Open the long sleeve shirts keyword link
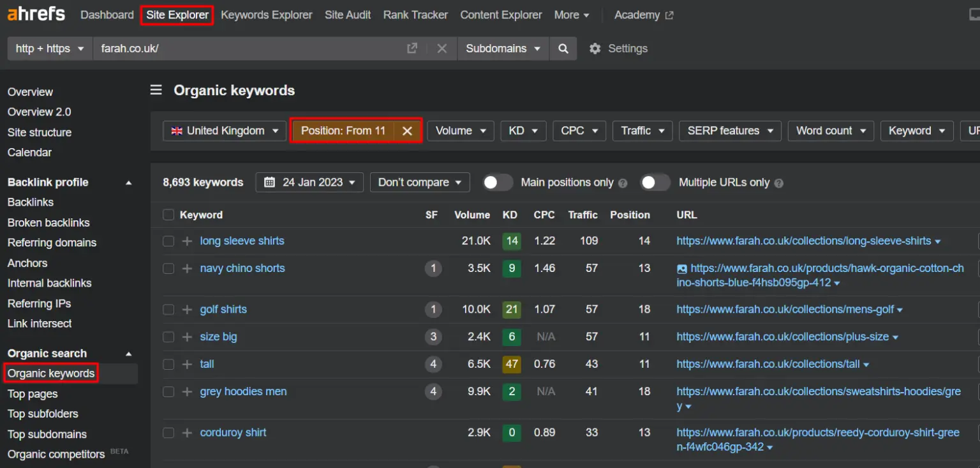This screenshot has height=468, width=980. [242, 241]
